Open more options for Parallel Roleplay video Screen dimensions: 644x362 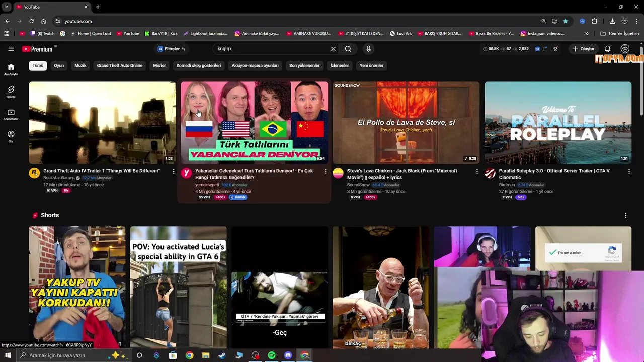(x=629, y=171)
